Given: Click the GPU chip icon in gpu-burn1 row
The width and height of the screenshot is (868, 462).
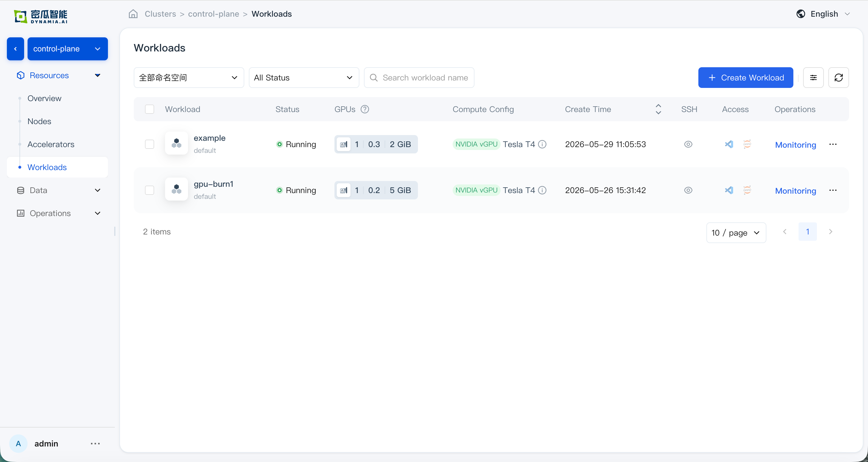Looking at the screenshot, I should click(343, 190).
